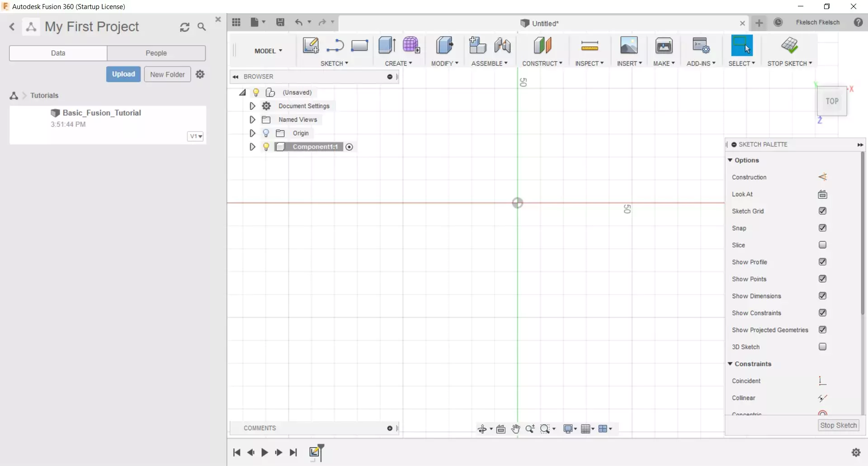
Task: Expand the Named Views node
Action: [x=252, y=119]
